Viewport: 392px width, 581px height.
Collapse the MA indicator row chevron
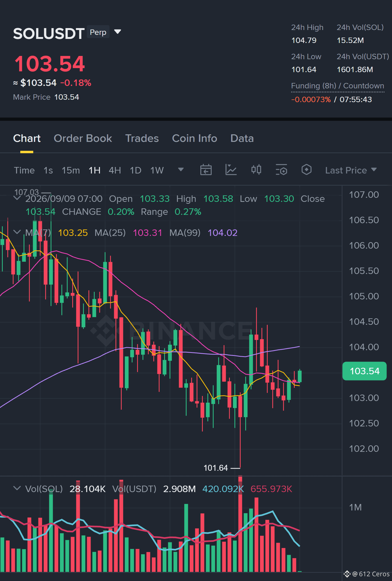[17, 232]
